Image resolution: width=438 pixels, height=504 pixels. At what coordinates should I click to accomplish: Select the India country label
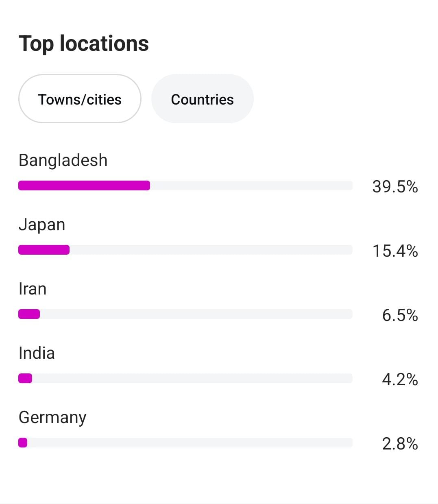[x=37, y=353]
